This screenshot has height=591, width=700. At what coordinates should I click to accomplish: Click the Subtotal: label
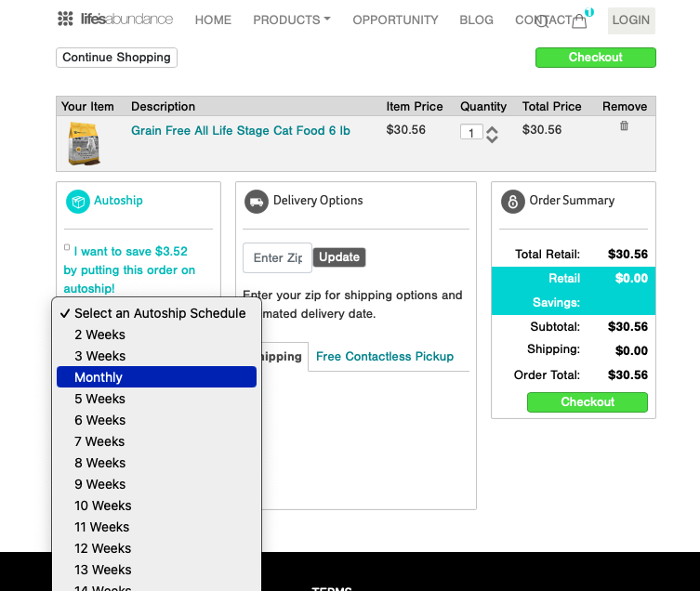point(555,327)
